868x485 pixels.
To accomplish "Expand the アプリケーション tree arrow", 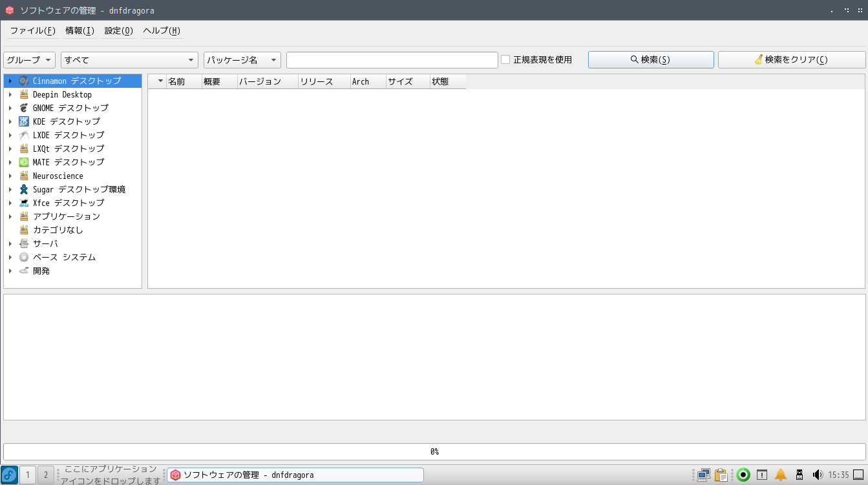I will pos(10,216).
